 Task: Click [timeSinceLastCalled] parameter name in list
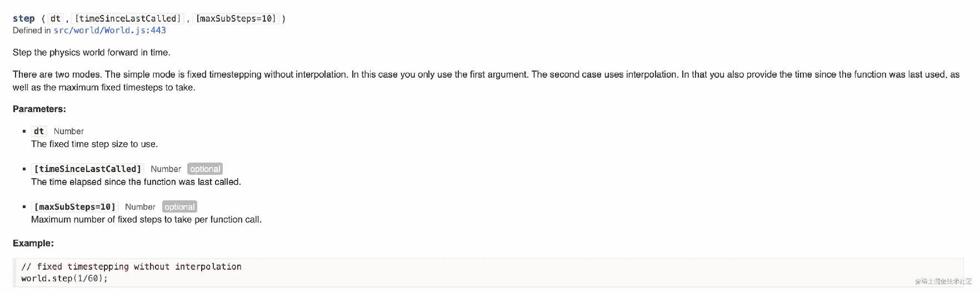point(88,169)
